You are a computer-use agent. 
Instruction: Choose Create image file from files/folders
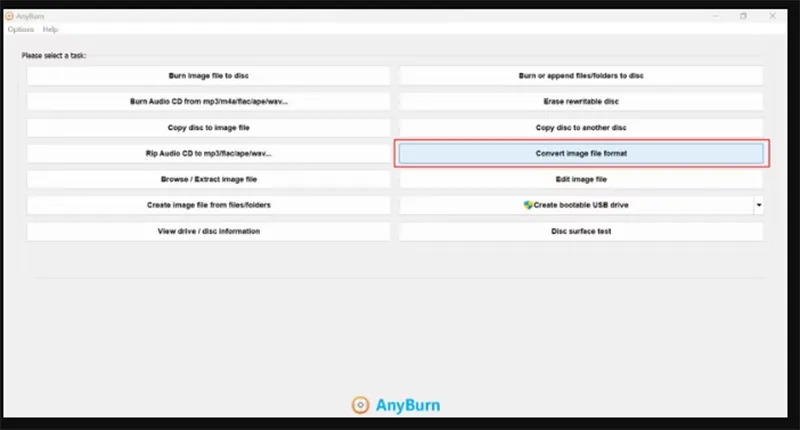[x=208, y=205]
